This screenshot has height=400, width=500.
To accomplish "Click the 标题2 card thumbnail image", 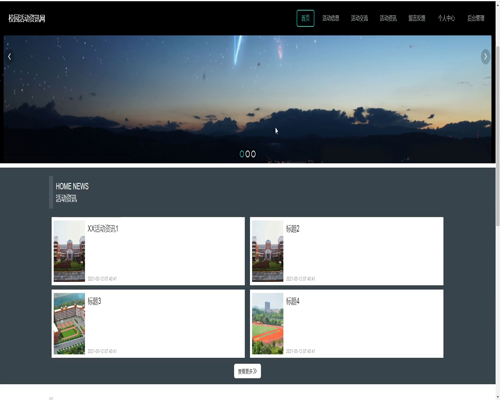I will pos(268,251).
